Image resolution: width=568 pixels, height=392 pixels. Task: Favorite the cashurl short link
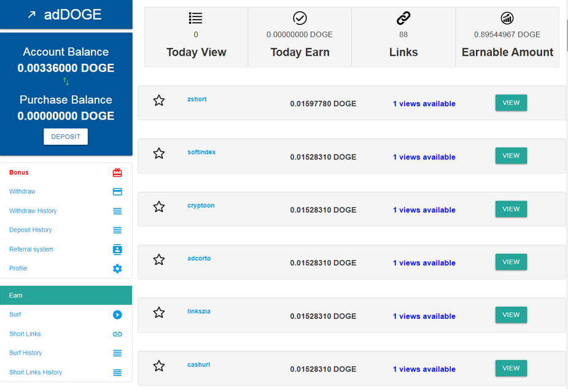pyautogui.click(x=158, y=366)
